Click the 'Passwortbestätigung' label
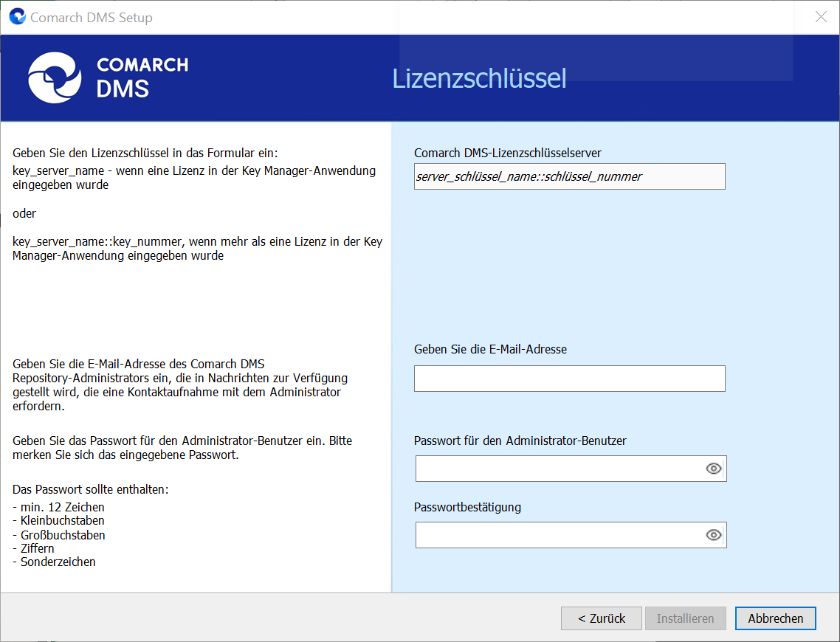This screenshot has height=642, width=840. click(x=468, y=507)
